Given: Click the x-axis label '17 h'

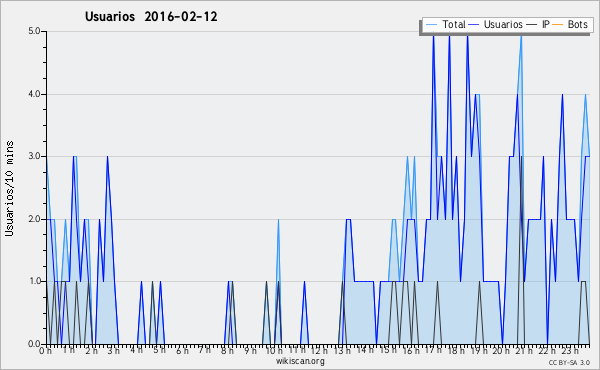Looking at the screenshot, I should [x=433, y=350].
